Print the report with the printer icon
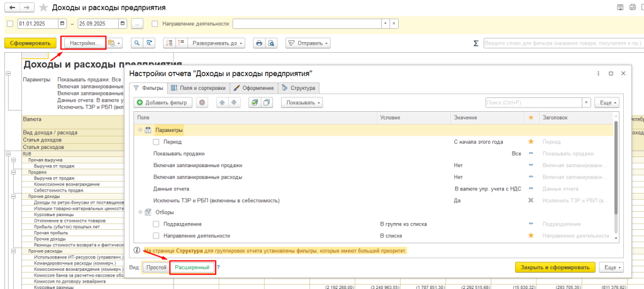The height and width of the screenshot is (289, 644). click(258, 43)
